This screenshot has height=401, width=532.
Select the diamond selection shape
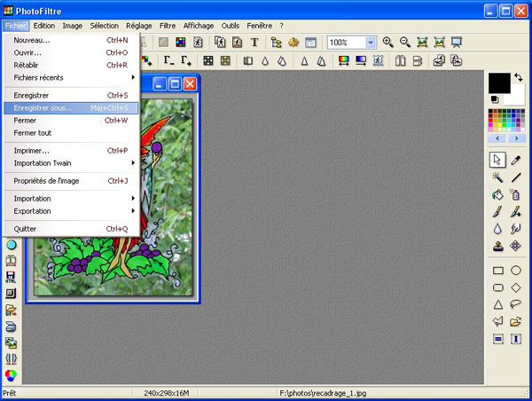tap(516, 287)
